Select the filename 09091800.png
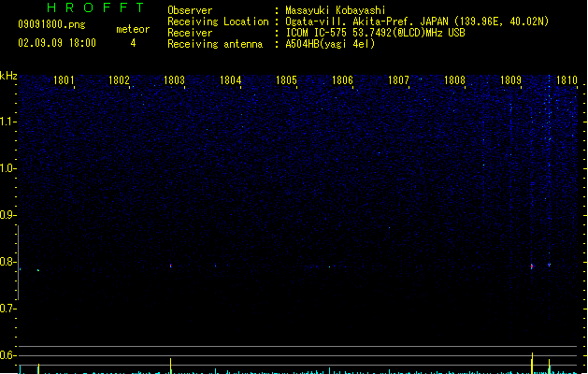This screenshot has width=588, height=374. coord(51,24)
